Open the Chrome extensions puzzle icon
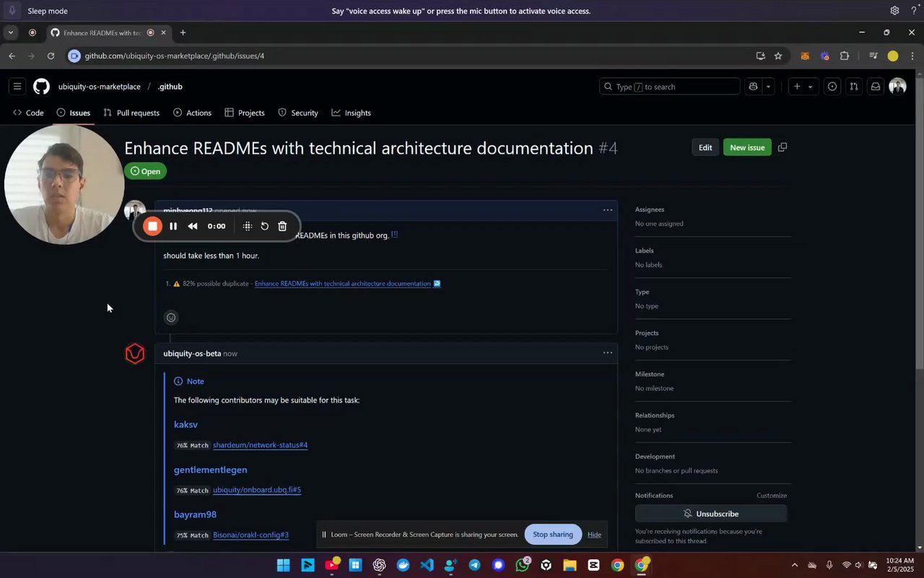924x578 pixels. point(845,56)
